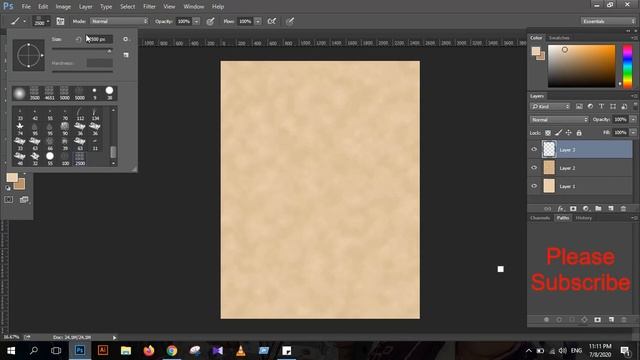
Task: Enable airbrush-style build-up effects
Action: click(x=271, y=21)
